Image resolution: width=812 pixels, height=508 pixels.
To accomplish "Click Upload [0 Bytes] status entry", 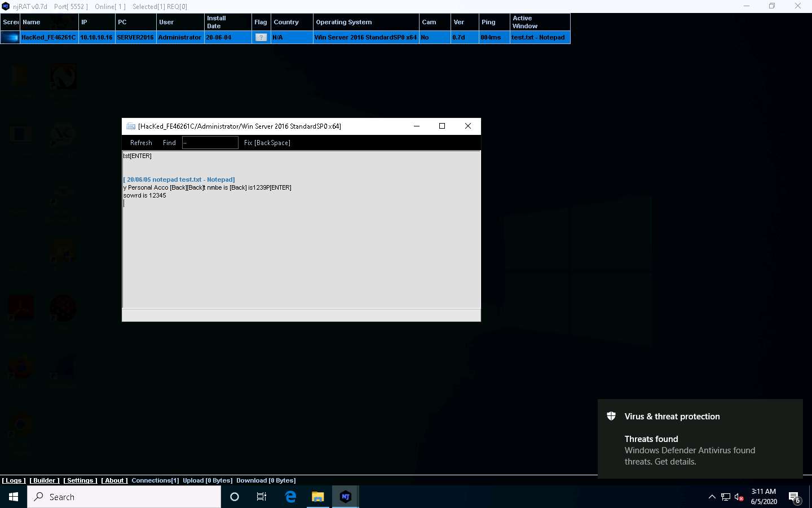I will pyautogui.click(x=208, y=480).
